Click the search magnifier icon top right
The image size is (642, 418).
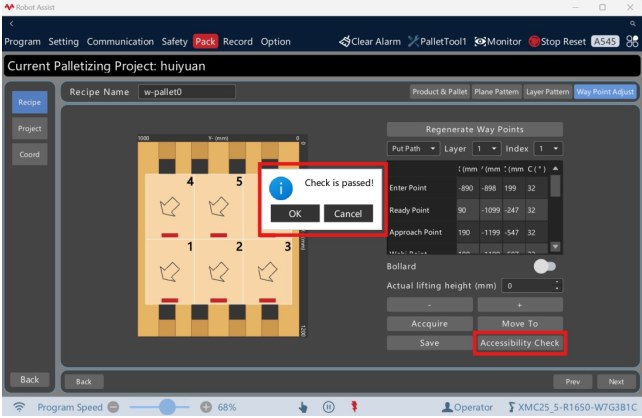633,24
